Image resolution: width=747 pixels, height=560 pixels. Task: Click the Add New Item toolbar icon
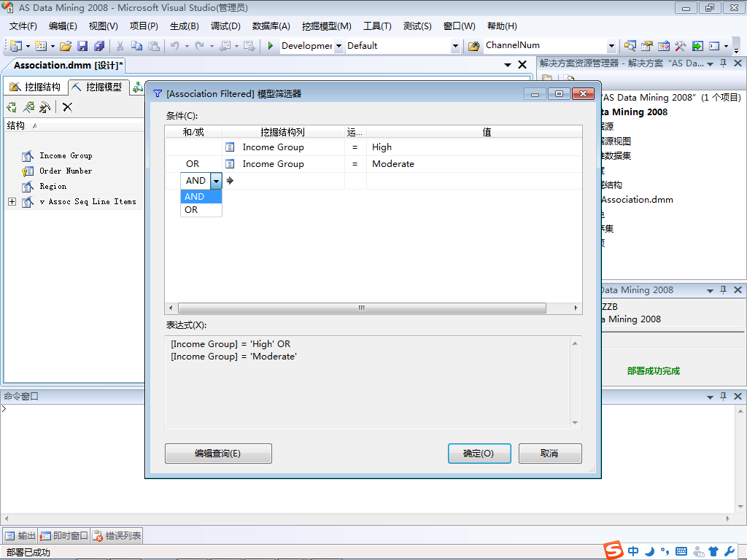[41, 46]
